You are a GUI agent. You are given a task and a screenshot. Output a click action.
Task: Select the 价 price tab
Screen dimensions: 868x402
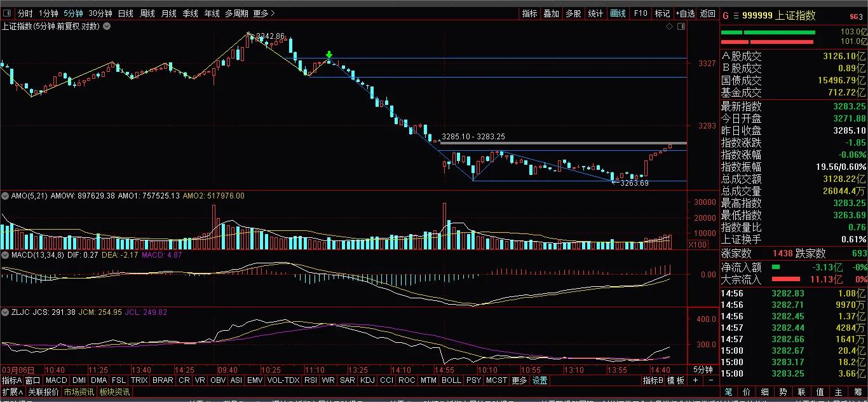coord(747,392)
